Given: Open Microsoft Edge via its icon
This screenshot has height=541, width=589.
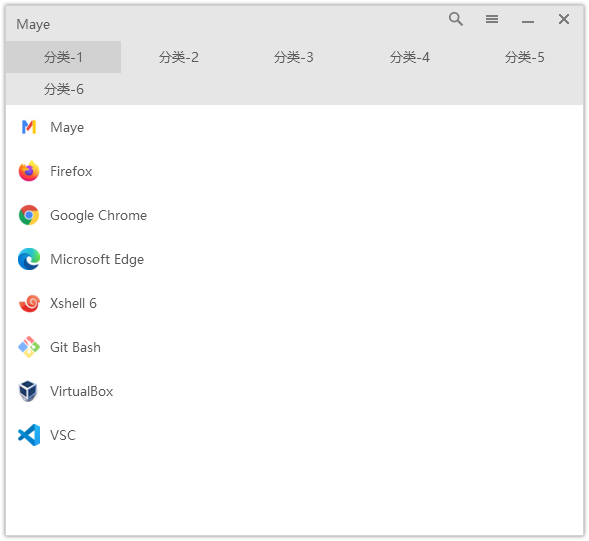Looking at the screenshot, I should click(29, 259).
